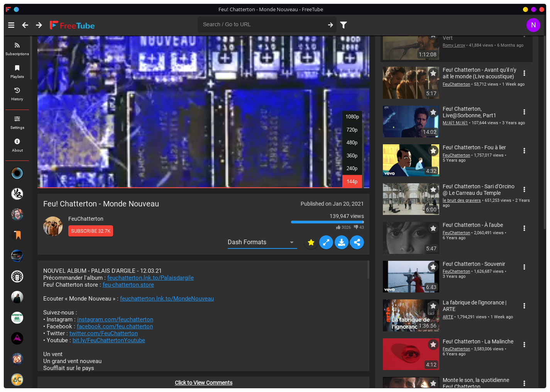Favorite the À l'aube video
550x392 pixels.
[433, 228]
